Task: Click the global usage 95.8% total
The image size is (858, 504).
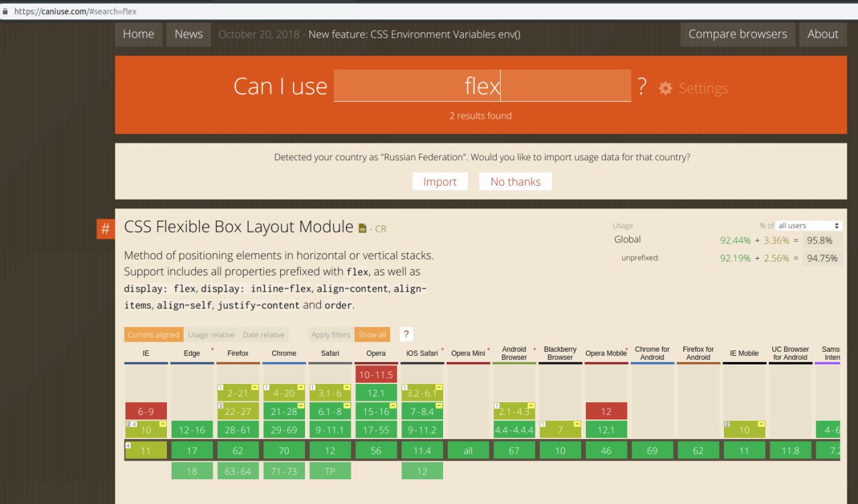Action: coord(822,240)
